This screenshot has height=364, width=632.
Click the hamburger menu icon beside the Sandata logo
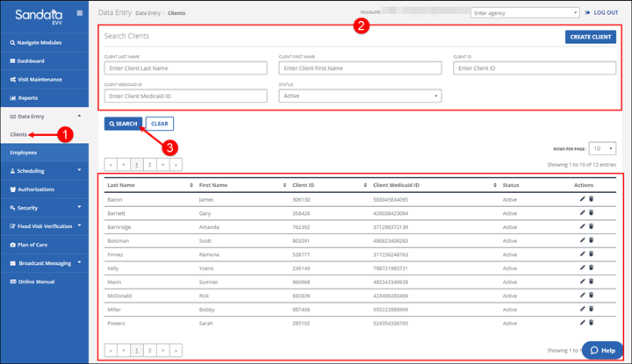coord(80,13)
